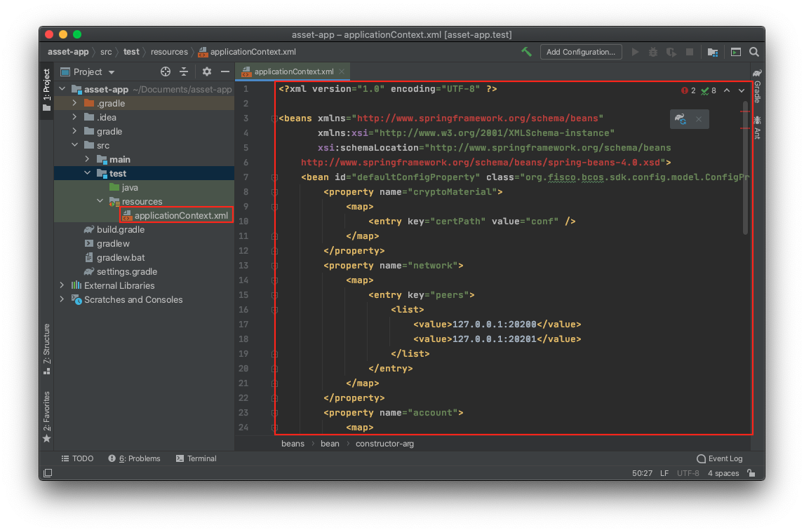The height and width of the screenshot is (532, 804).
Task: Click the Collapse All icon in Project panel
Action: pyautogui.click(x=184, y=71)
